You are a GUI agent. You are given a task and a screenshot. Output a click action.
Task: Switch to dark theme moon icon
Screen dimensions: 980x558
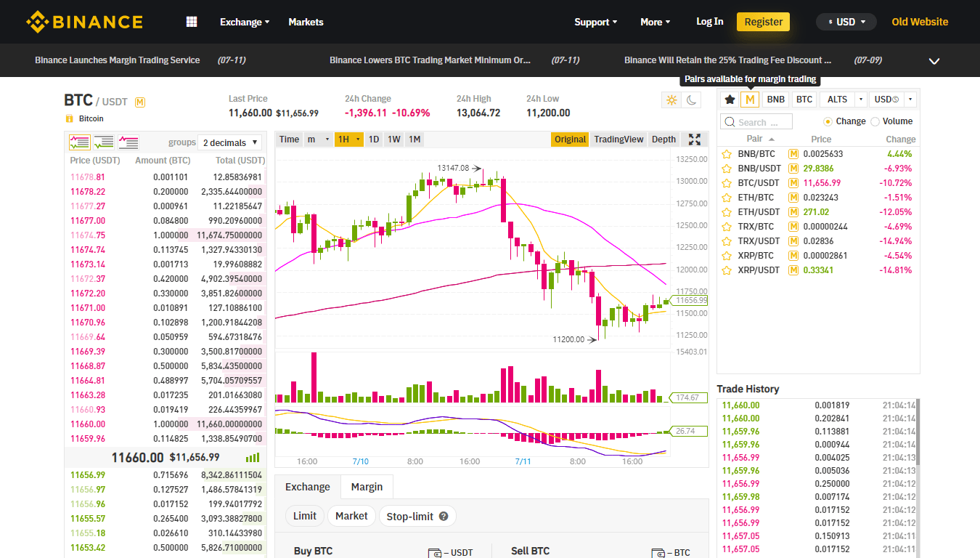click(692, 100)
